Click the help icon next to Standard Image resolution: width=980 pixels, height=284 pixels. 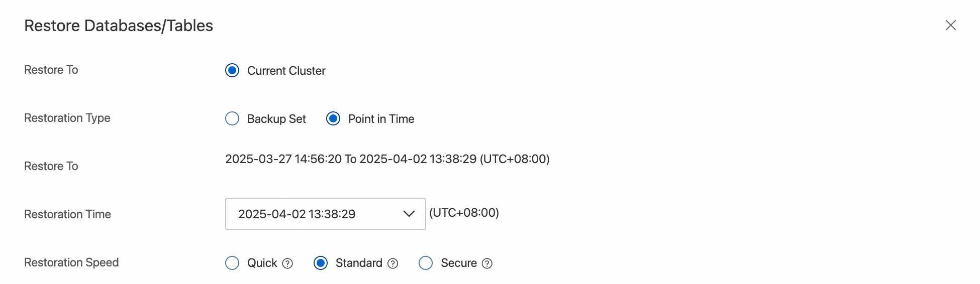click(x=393, y=263)
